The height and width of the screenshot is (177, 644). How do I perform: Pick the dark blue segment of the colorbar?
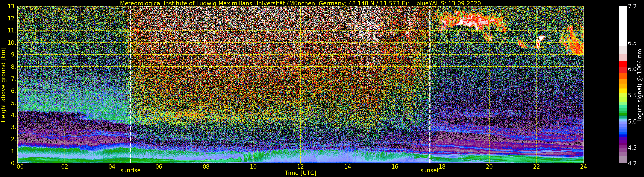point(623,136)
